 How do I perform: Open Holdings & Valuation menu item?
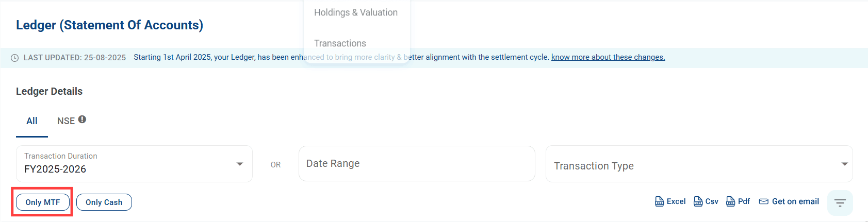coord(356,12)
